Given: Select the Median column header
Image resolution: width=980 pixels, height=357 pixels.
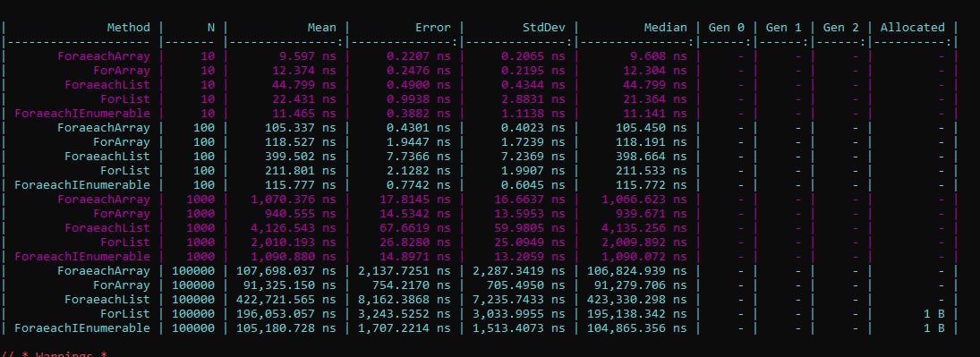Looking at the screenshot, I should tap(665, 28).
